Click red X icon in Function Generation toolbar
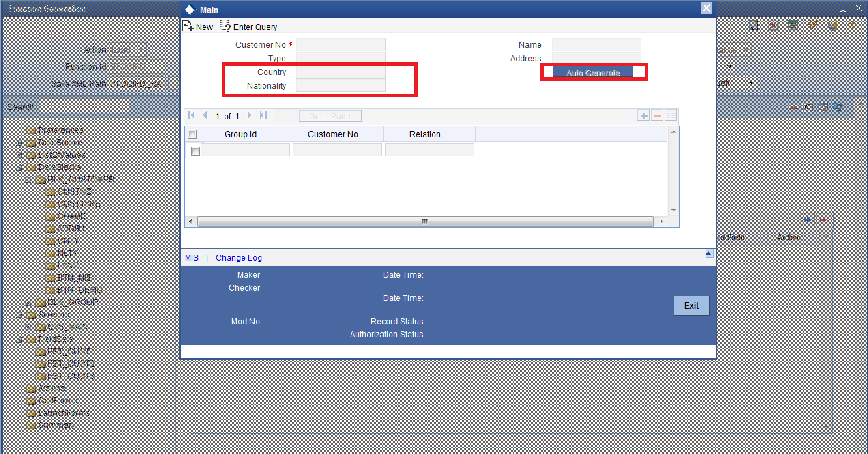Image resolution: width=868 pixels, height=454 pixels. (773, 26)
